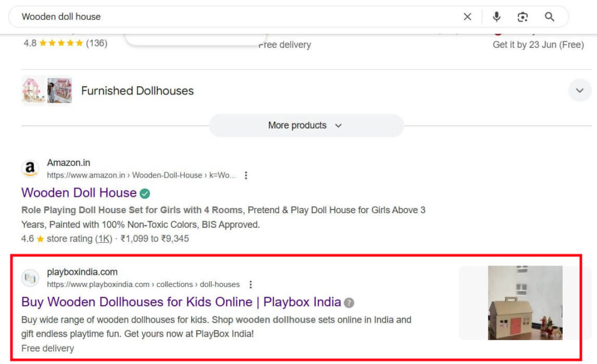
Task: Click the 'Free delivery' text under the Playbox result
Action: 48,348
